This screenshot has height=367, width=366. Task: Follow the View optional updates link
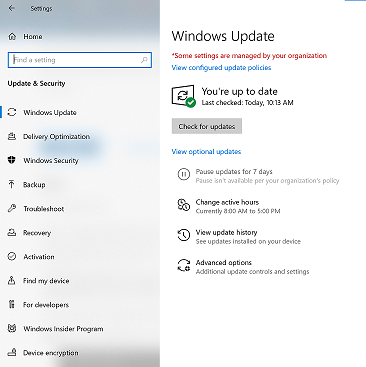point(206,152)
